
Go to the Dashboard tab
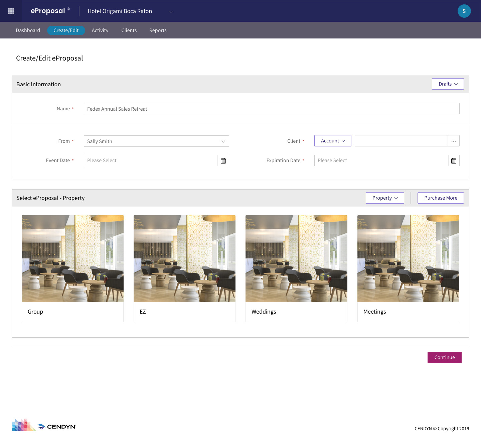[28, 30]
